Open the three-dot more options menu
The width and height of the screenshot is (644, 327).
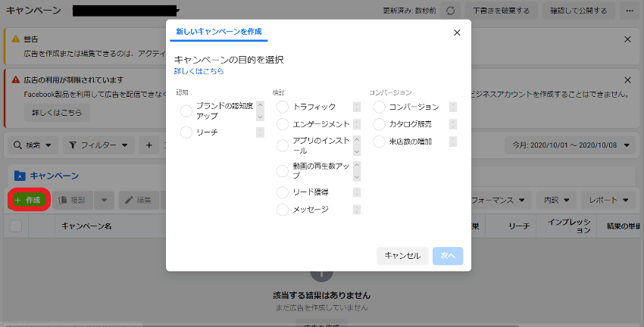(630, 11)
